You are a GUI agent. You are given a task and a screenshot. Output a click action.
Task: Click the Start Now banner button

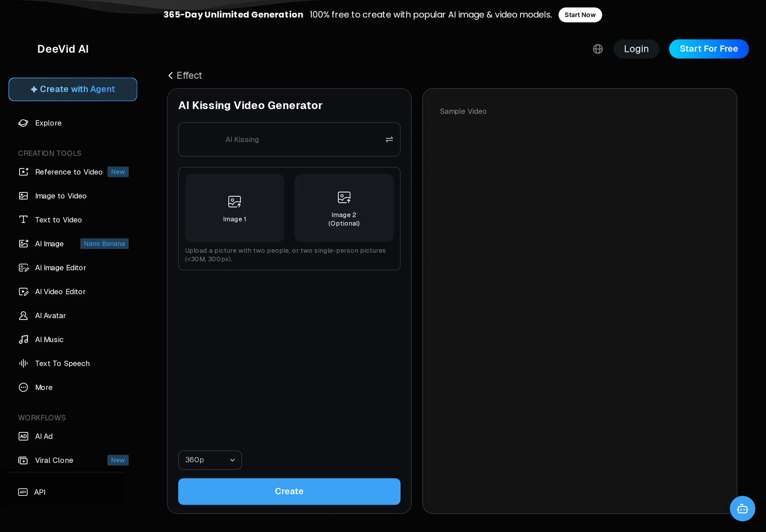[580, 15]
